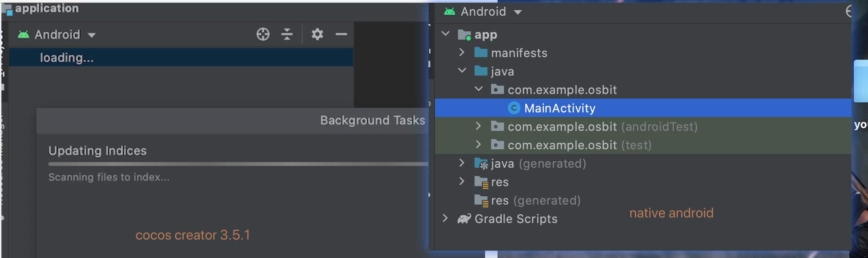Screen dimensions: 868x258
Task: Click the java (generated) folder icon
Action: click(x=481, y=164)
